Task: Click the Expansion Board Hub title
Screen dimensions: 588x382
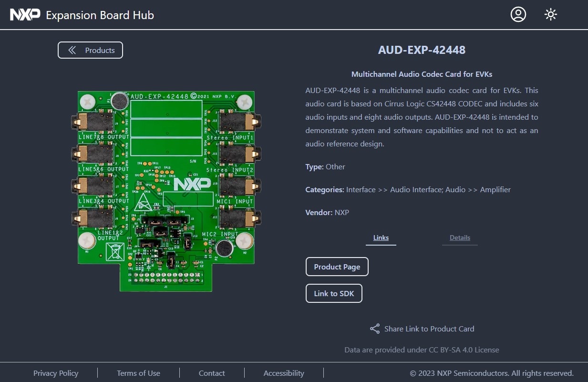Action: coord(100,15)
